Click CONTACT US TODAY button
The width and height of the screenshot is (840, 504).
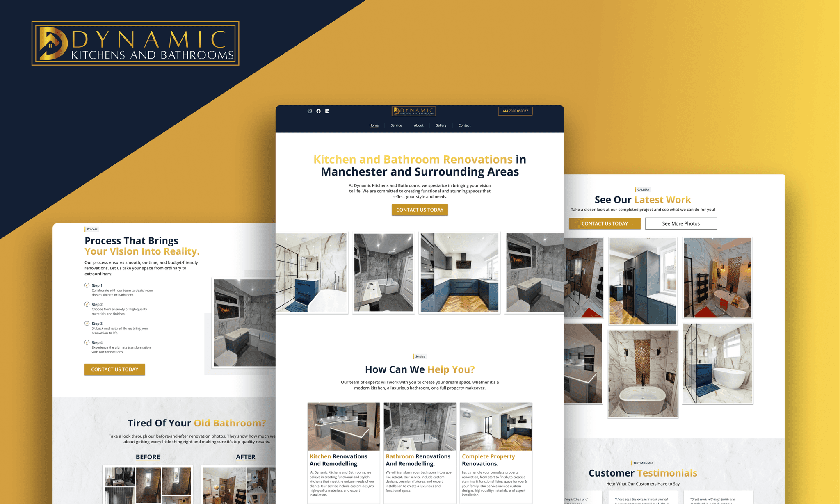pyautogui.click(x=420, y=210)
